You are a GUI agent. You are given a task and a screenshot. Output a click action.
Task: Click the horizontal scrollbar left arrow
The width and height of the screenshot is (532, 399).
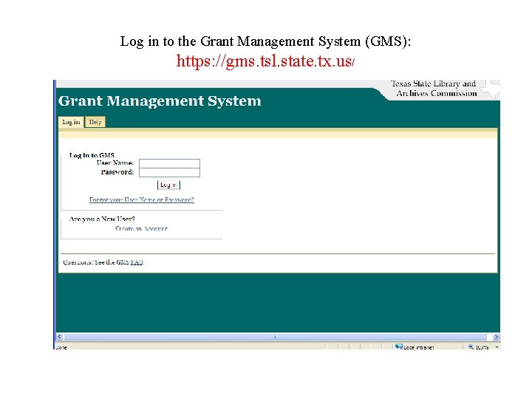pyautogui.click(x=60, y=337)
